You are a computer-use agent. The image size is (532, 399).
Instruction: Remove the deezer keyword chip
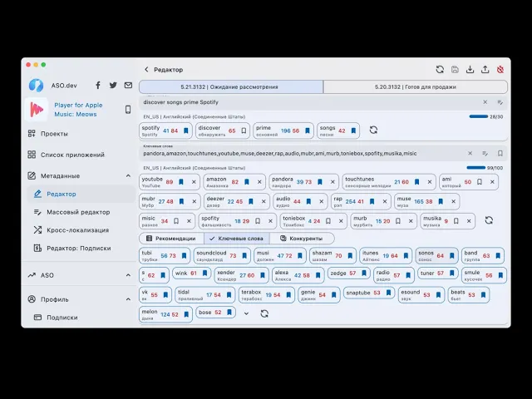264,201
